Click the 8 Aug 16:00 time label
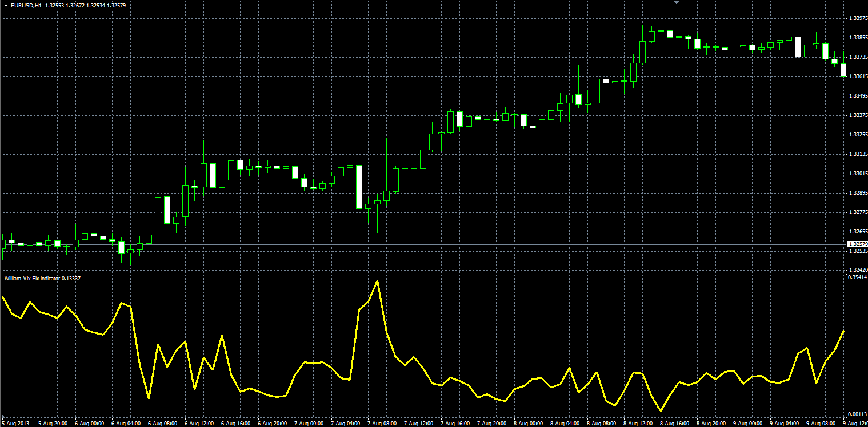 [674, 424]
